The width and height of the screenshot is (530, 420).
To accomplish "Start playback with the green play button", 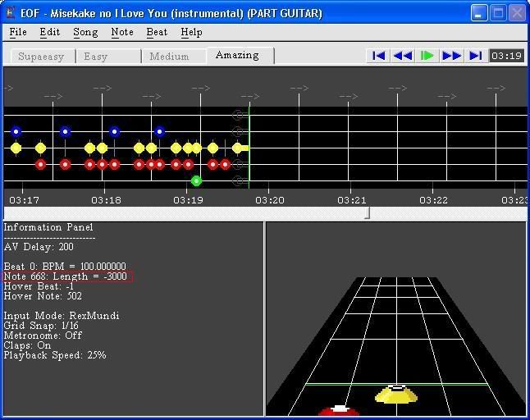I will (x=427, y=56).
